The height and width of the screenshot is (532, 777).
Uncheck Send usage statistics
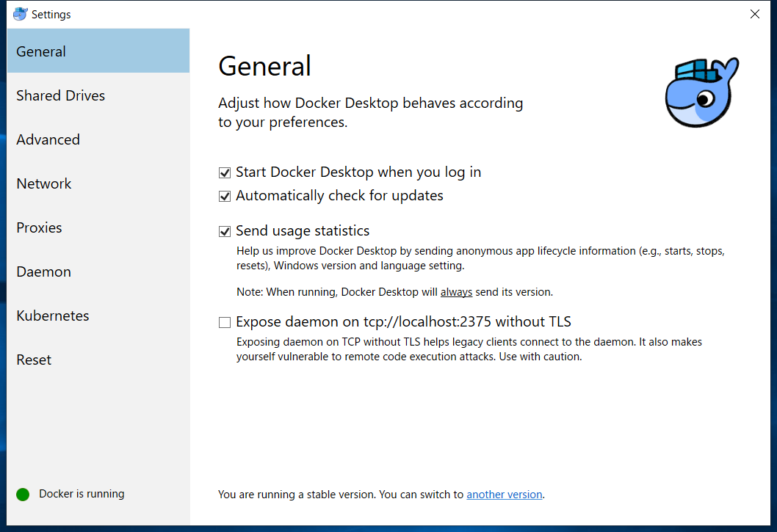point(225,232)
